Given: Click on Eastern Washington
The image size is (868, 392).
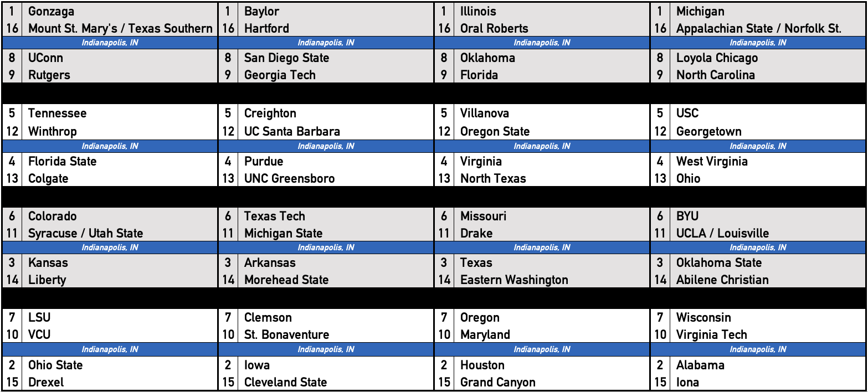Looking at the screenshot, I should [x=514, y=280].
